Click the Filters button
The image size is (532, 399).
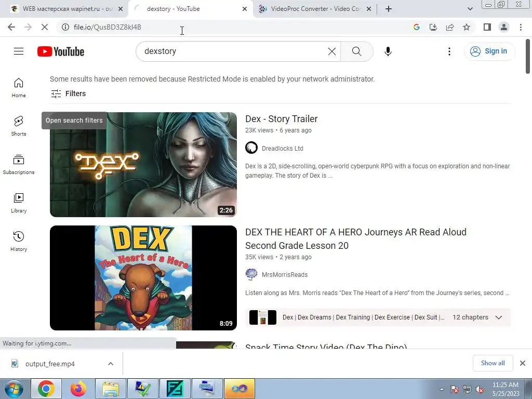[68, 94]
